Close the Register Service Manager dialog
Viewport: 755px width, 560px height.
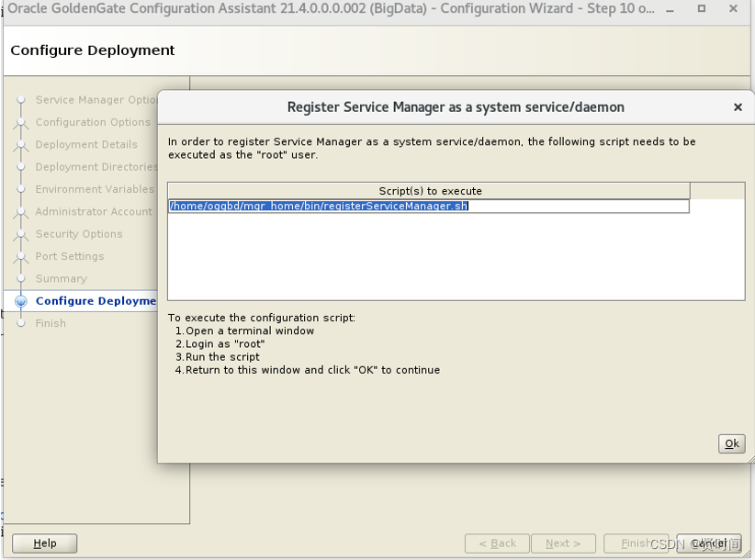click(x=738, y=107)
